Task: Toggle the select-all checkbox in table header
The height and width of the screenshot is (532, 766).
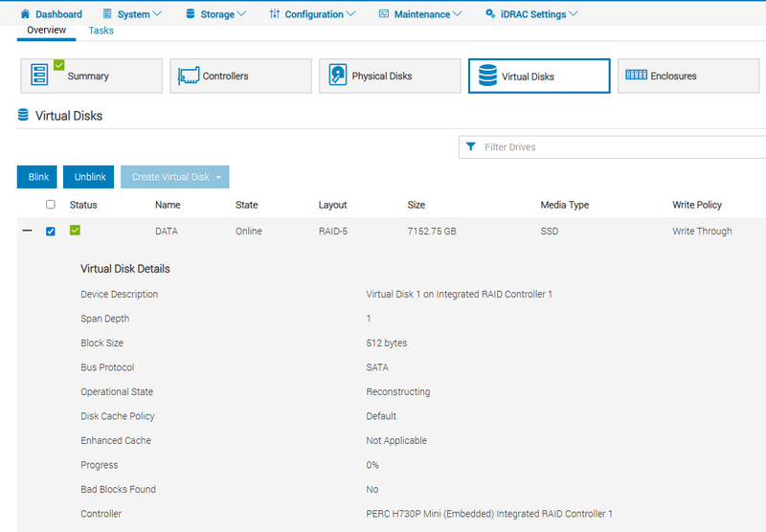Action: click(x=51, y=205)
